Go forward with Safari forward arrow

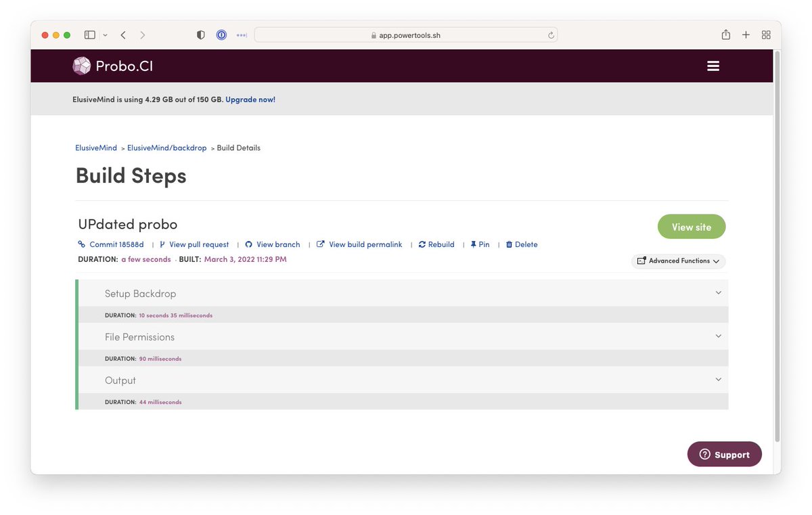[142, 35]
